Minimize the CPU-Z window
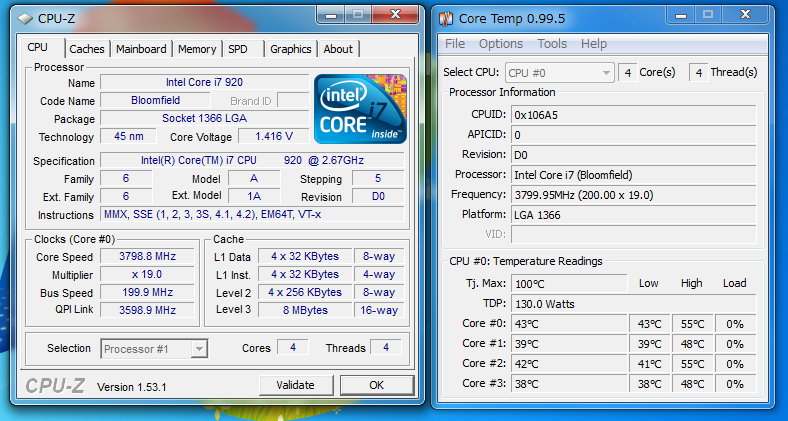This screenshot has height=421, width=788. (331, 15)
